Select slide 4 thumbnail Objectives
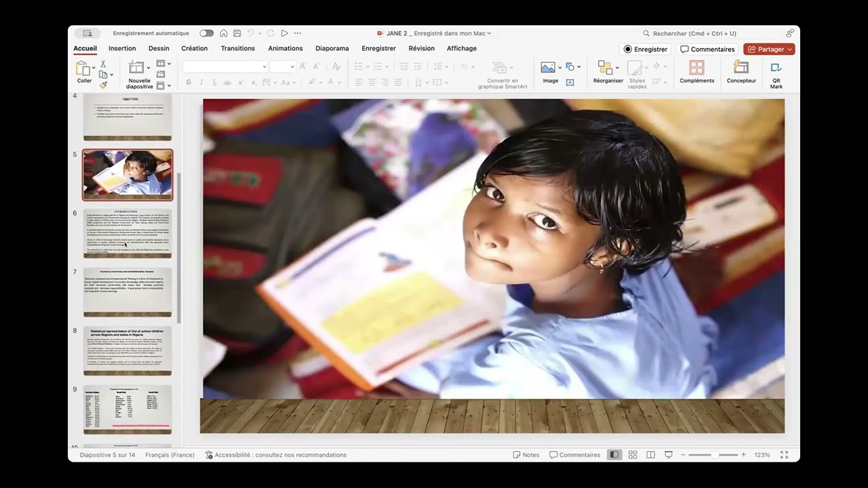The image size is (868, 488). click(127, 117)
